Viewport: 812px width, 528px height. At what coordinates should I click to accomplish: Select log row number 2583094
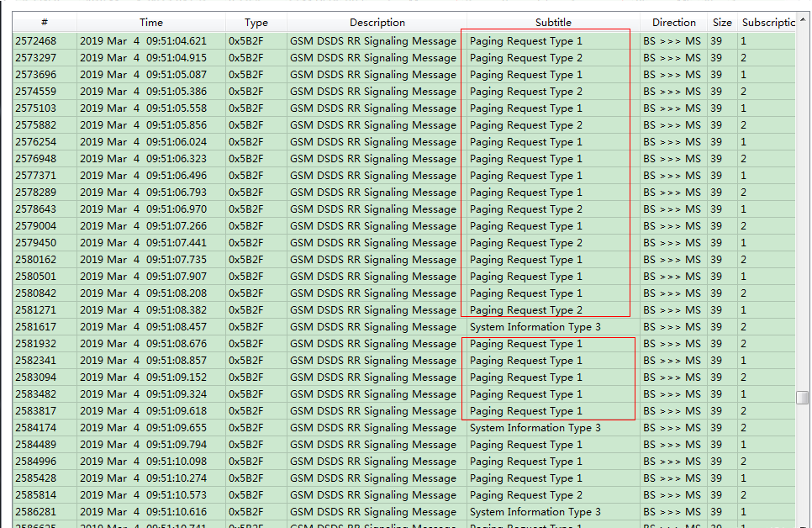click(403, 378)
